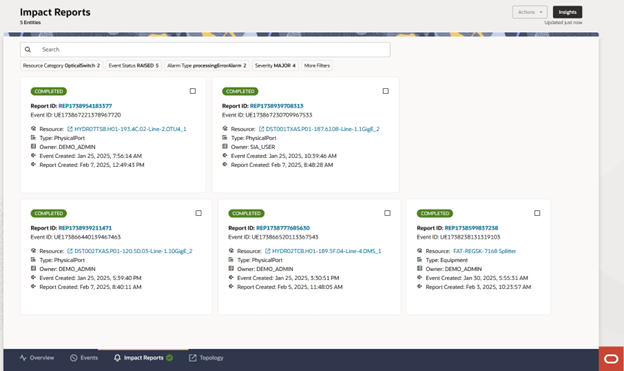
Task: Open external link icon for HYDR02TCB resource
Action: click(267, 251)
